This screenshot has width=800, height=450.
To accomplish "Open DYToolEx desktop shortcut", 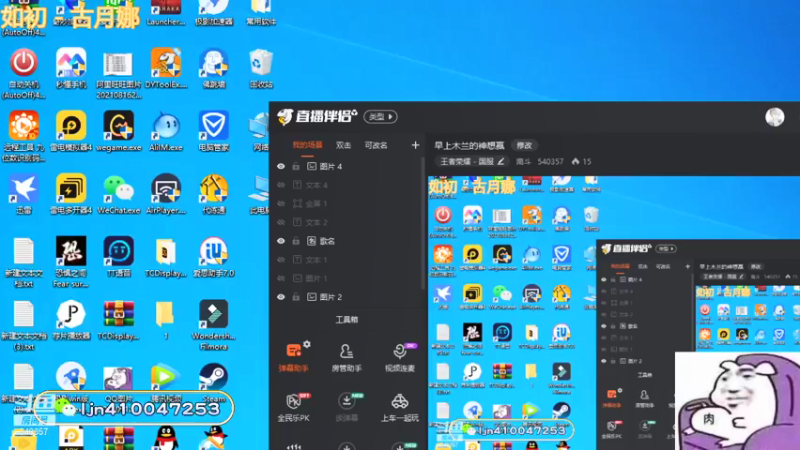I will (166, 68).
